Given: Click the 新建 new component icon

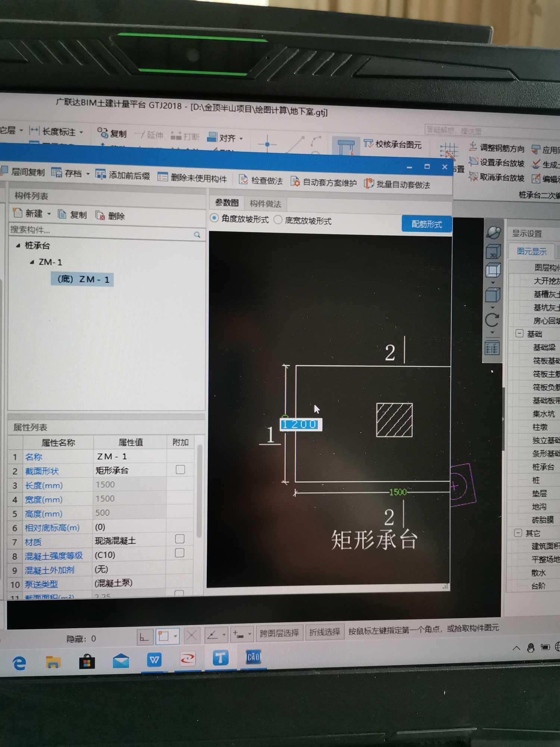Looking at the screenshot, I should [18, 213].
